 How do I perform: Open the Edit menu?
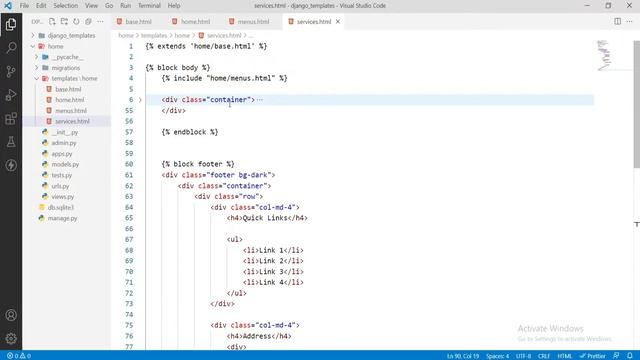coord(41,6)
